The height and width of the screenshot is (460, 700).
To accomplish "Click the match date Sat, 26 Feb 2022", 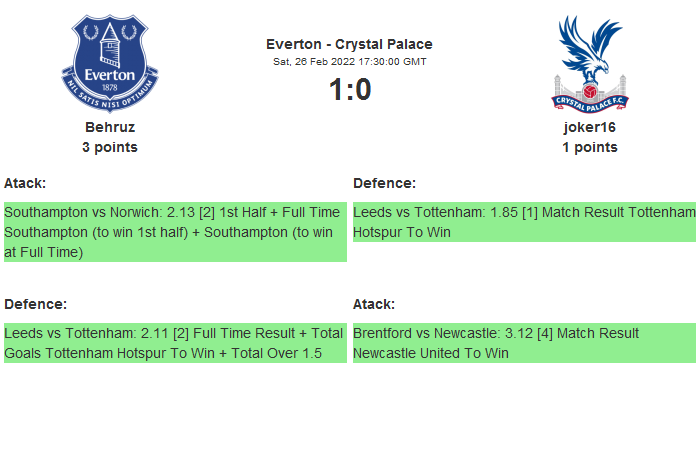I will point(349,62).
